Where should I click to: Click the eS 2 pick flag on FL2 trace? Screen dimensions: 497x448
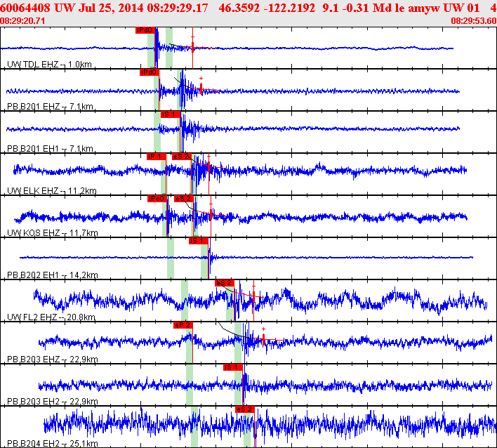tap(225, 283)
